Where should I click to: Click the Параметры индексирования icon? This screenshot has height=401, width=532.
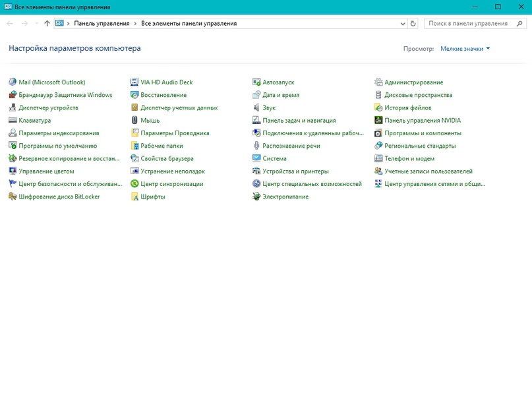coord(13,133)
